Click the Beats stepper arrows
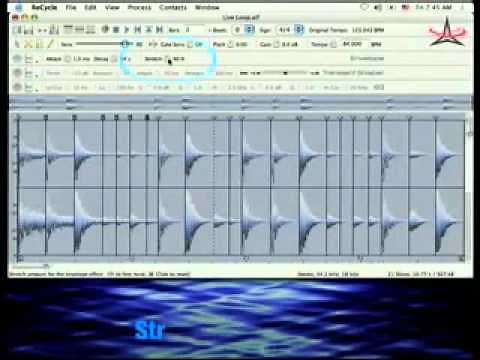 (249, 30)
